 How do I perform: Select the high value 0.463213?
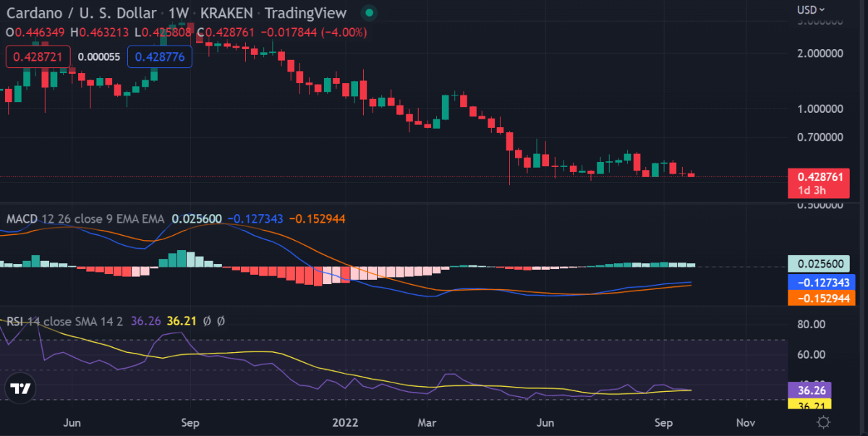[105, 33]
